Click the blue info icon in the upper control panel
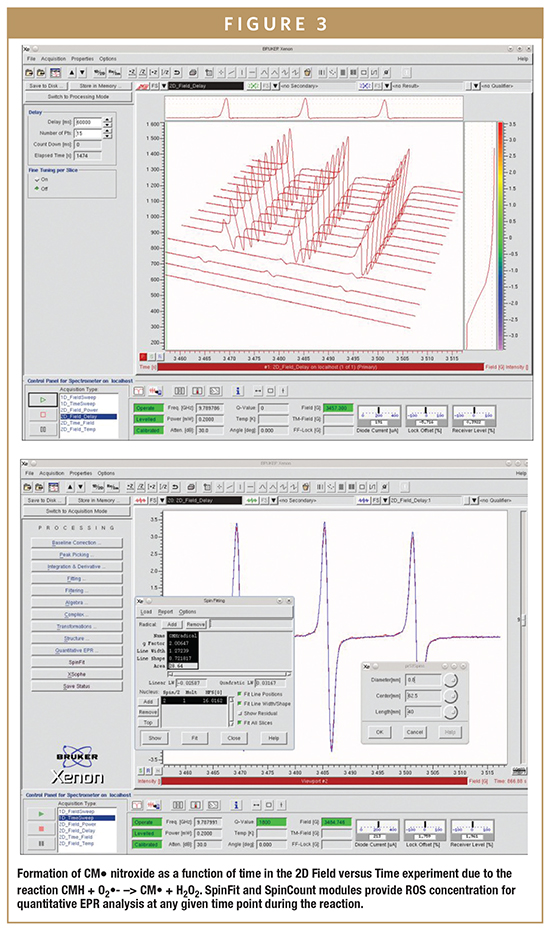 pyautogui.click(x=238, y=391)
